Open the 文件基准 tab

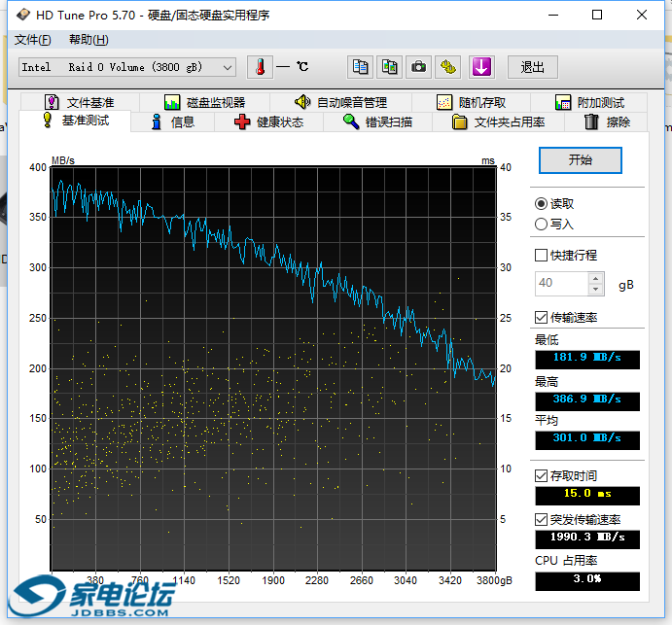(80, 102)
